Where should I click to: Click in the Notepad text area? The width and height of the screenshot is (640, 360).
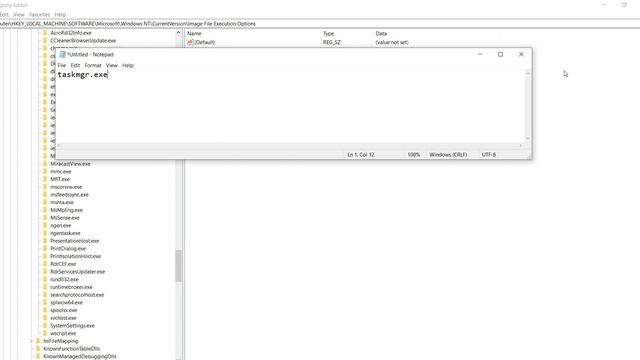[x=290, y=106]
